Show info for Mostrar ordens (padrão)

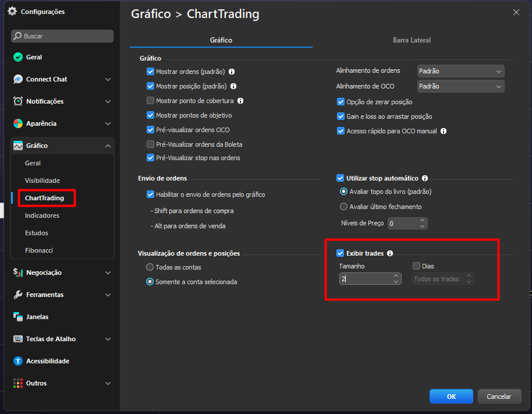point(232,72)
